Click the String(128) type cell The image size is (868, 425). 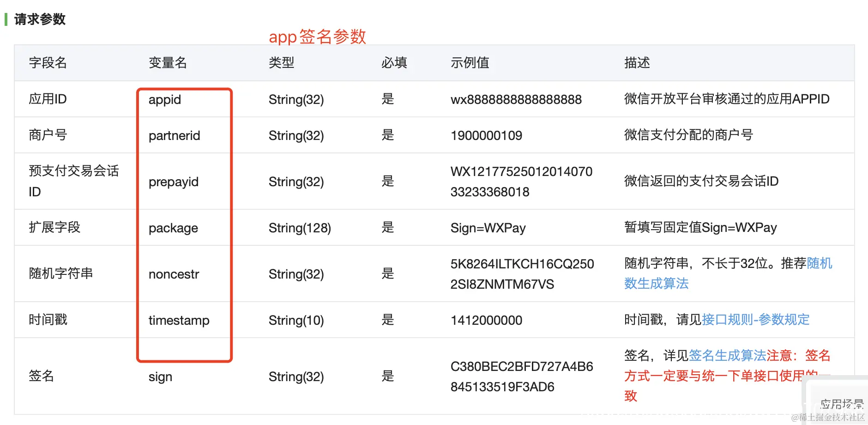[x=300, y=228]
